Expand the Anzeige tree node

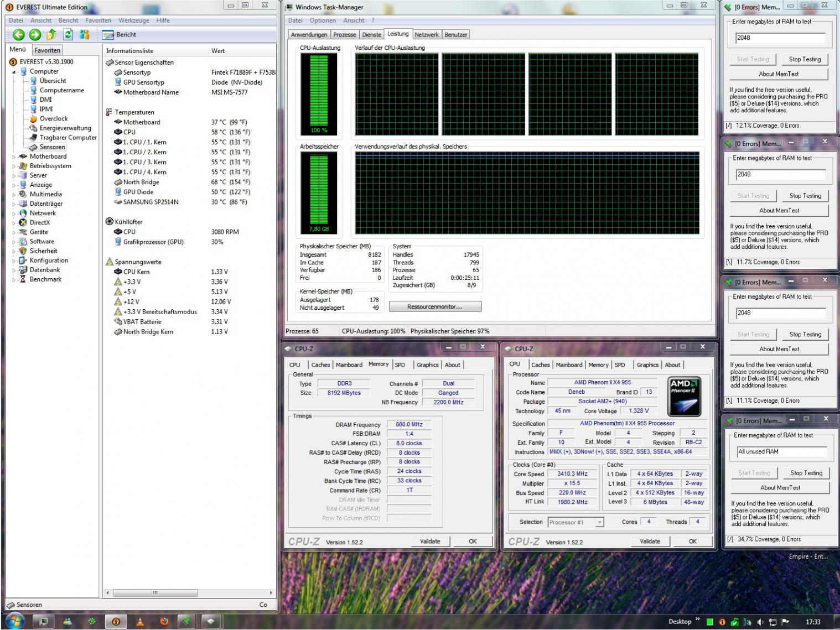14,185
